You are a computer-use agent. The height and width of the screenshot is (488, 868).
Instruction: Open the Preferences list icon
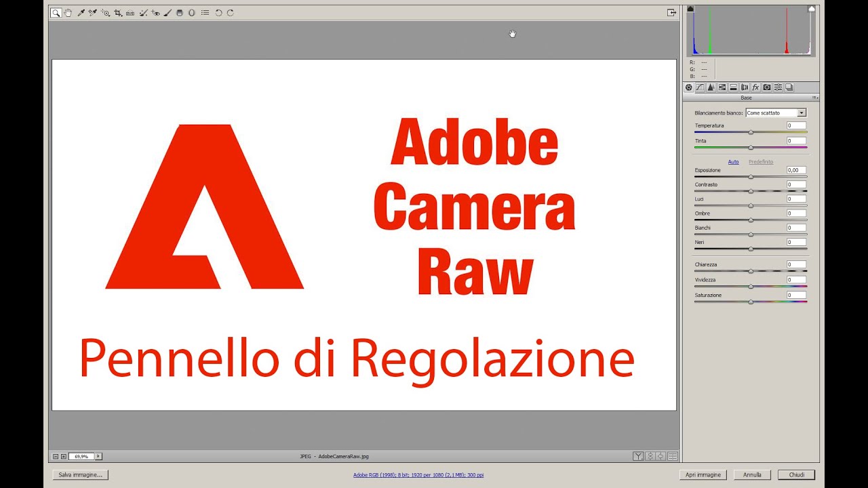[x=205, y=13]
